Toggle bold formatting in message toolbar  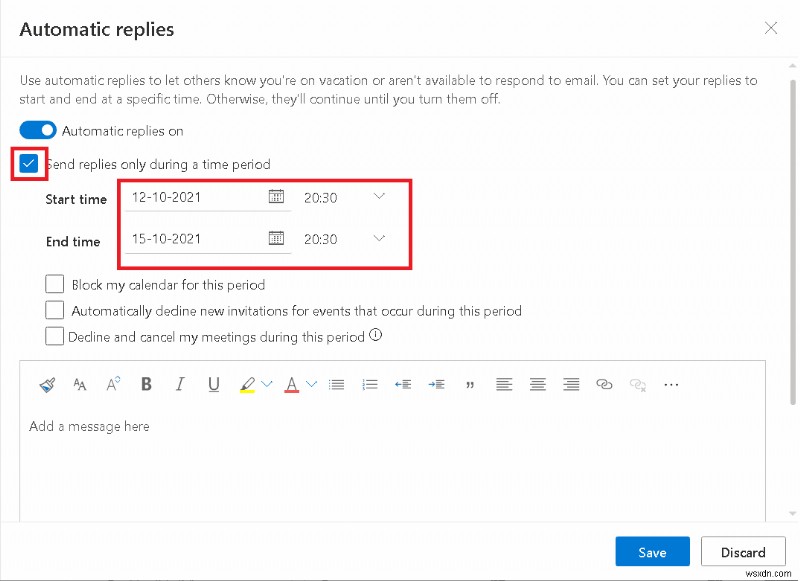(x=147, y=384)
